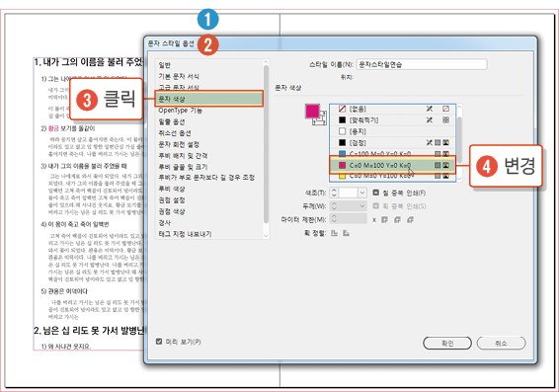Confirm with the 확인 button
The height and width of the screenshot is (392, 559).
click(x=447, y=344)
